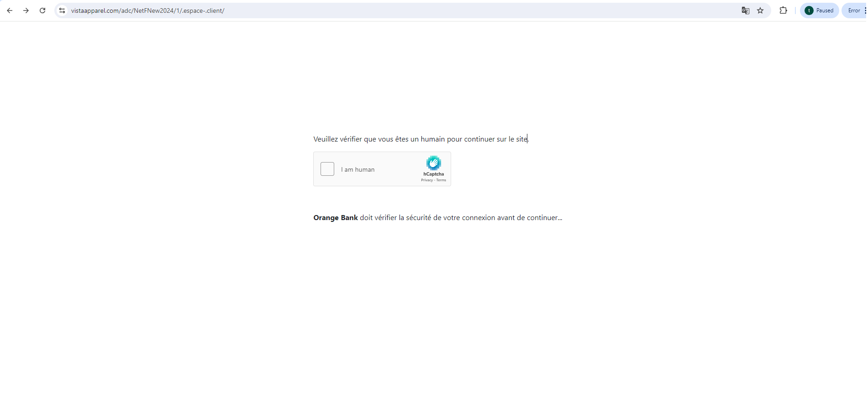Click the 'I am human' label text
The height and width of the screenshot is (405, 868).
(x=358, y=169)
